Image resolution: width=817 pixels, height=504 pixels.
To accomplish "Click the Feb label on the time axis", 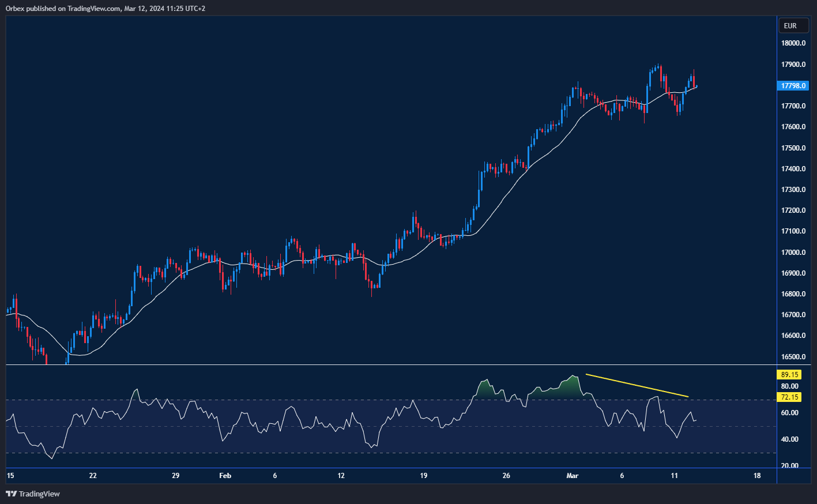I will pos(225,476).
